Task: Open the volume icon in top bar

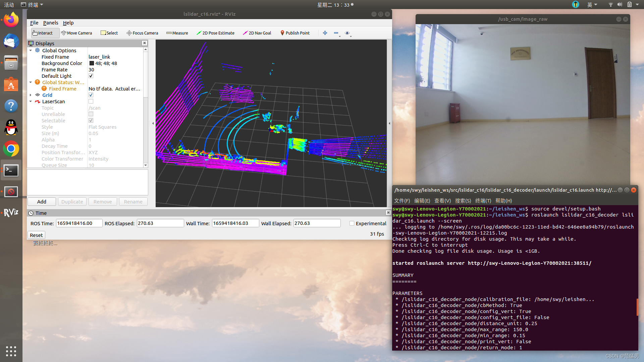Action: click(x=620, y=5)
